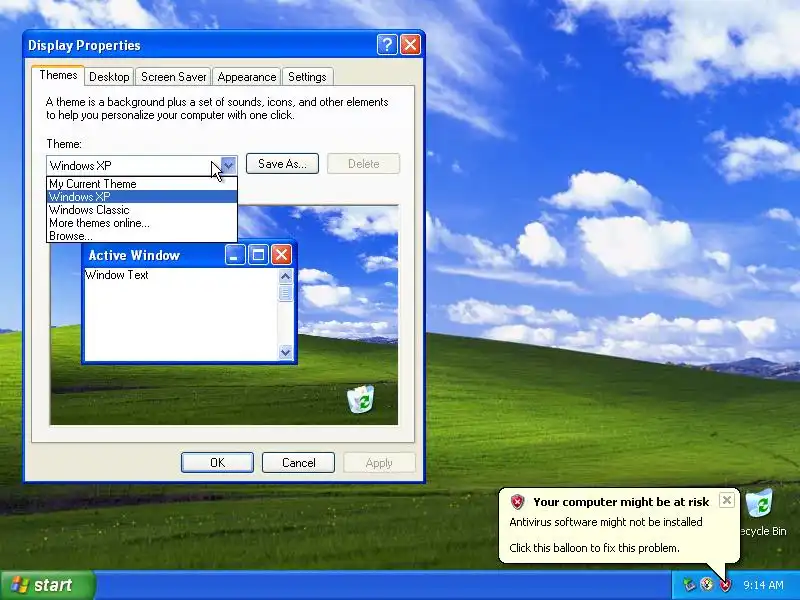Click the preview Active Window maximize icon
This screenshot has height=600, width=800.
tap(258, 255)
